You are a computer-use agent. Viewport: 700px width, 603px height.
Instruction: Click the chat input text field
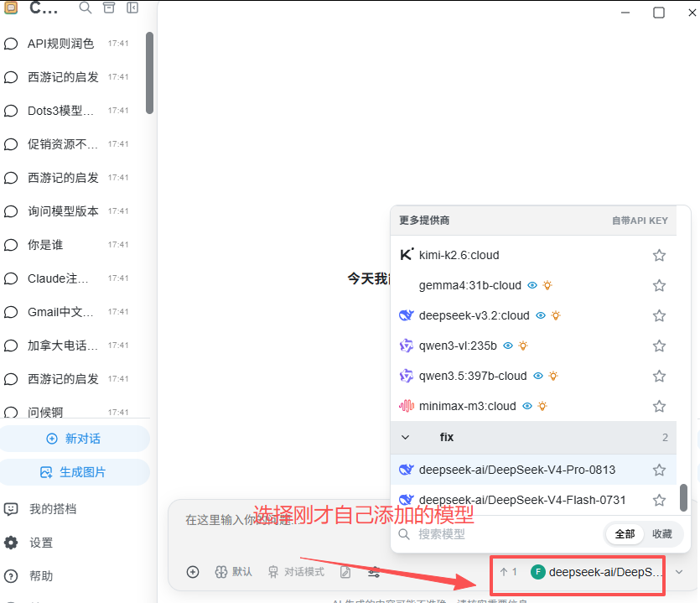pos(286,520)
